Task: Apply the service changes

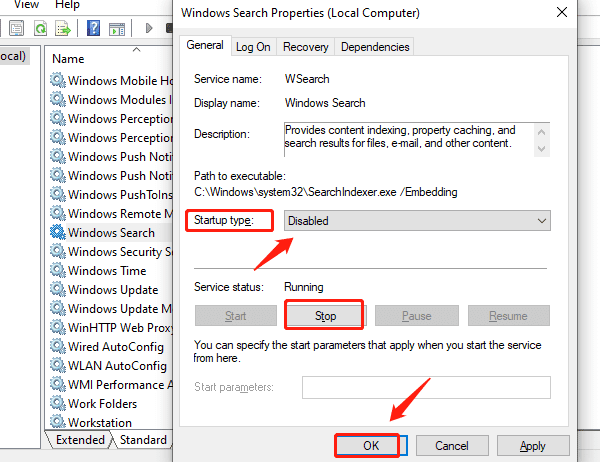Action: (533, 446)
